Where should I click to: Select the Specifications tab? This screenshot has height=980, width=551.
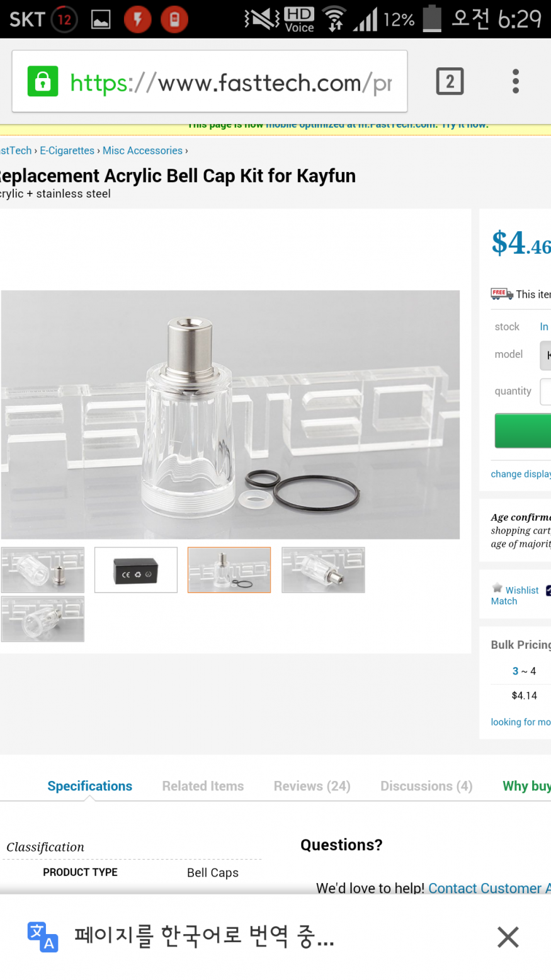click(x=90, y=786)
